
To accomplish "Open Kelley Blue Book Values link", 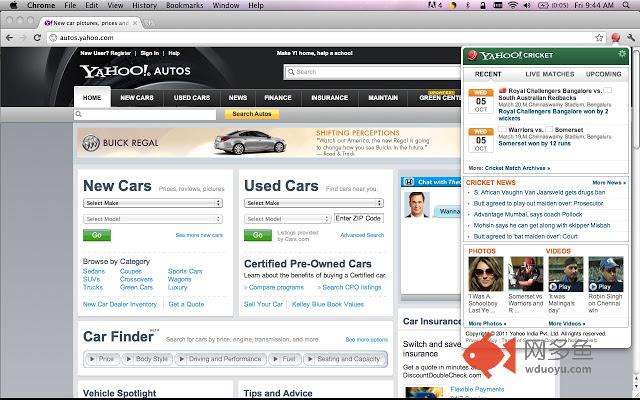I will pyautogui.click(x=328, y=304).
